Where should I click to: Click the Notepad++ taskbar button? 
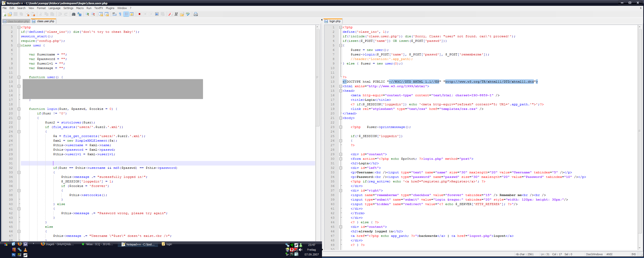tap(138, 244)
